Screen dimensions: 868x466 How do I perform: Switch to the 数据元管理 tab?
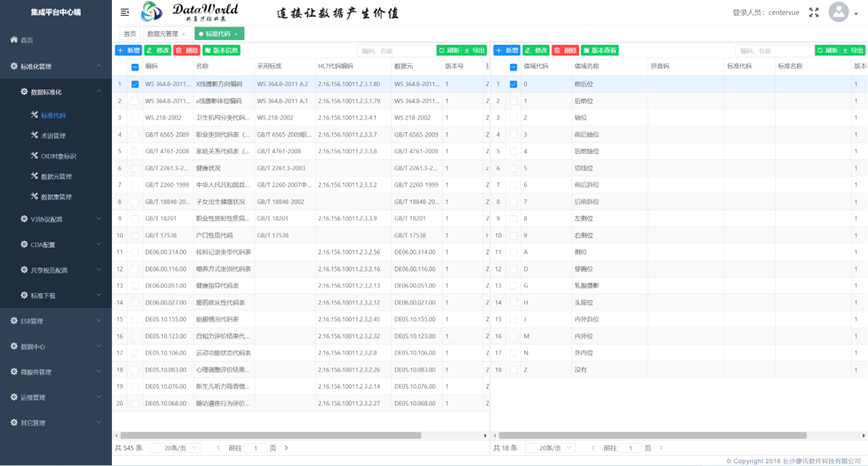[x=166, y=34]
